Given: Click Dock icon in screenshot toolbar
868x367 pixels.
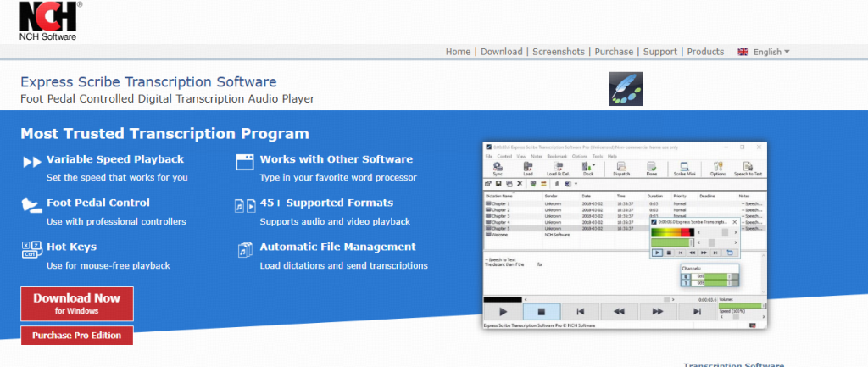Looking at the screenshot, I should coord(587,169).
